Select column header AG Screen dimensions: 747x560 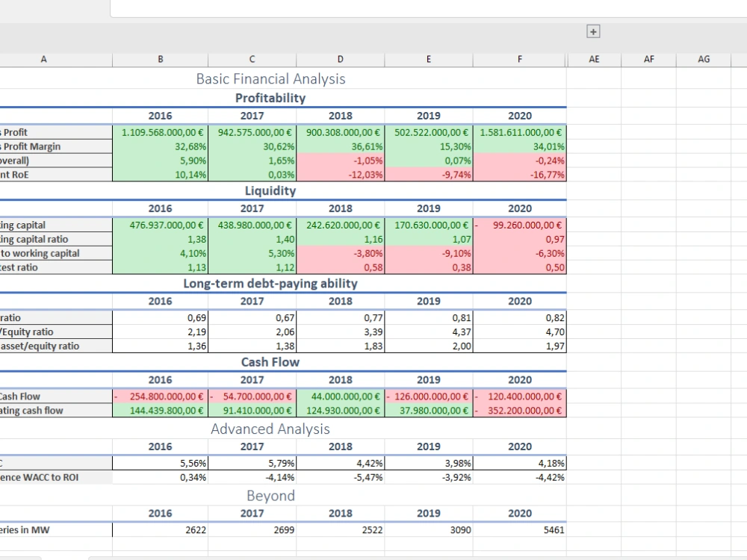click(703, 59)
